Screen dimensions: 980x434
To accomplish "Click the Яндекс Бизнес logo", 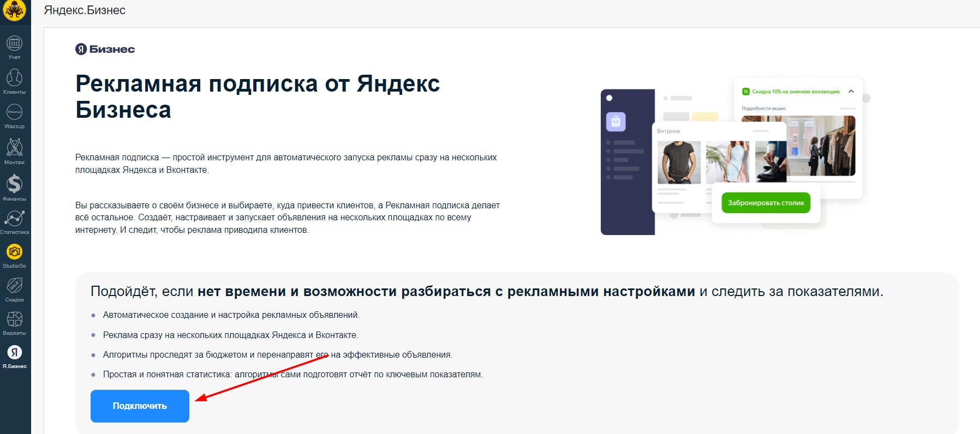I will tap(105, 49).
